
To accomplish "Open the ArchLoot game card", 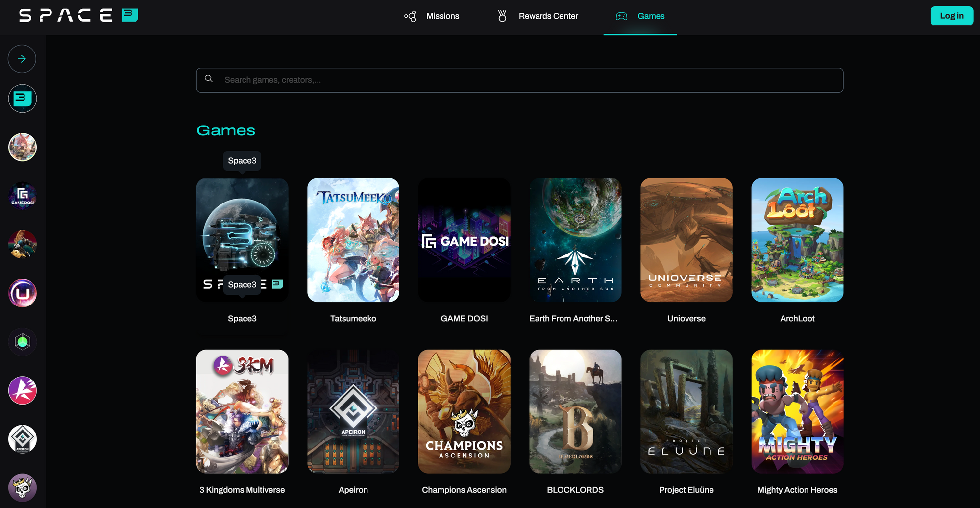I will coord(797,240).
